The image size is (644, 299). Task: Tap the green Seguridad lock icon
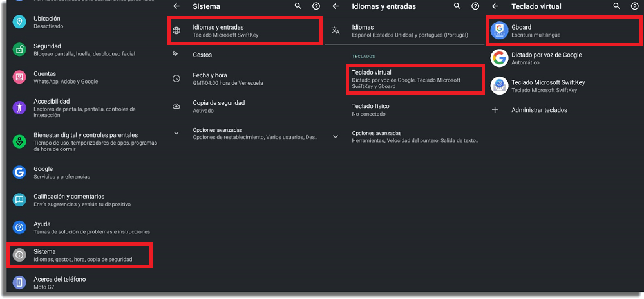pos(19,50)
